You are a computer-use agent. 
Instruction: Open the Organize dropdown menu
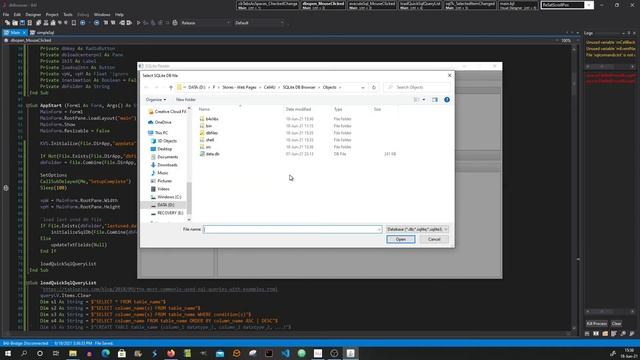(x=156, y=100)
